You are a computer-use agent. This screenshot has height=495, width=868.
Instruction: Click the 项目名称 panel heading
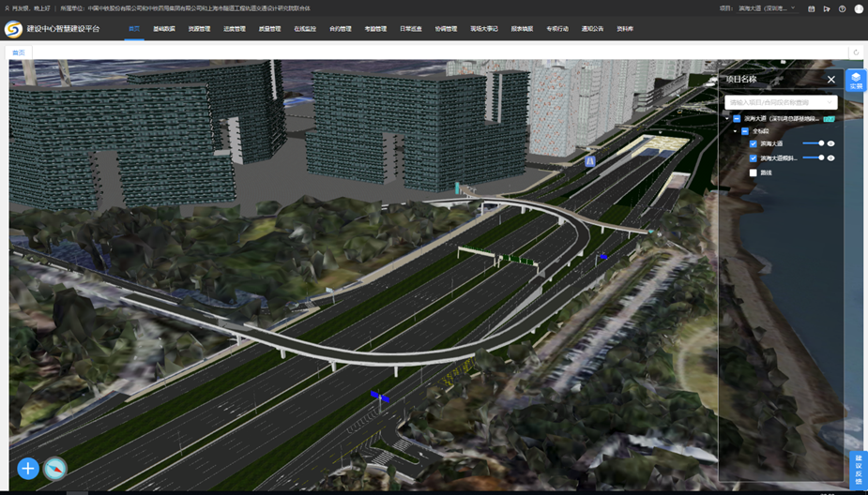(x=741, y=79)
